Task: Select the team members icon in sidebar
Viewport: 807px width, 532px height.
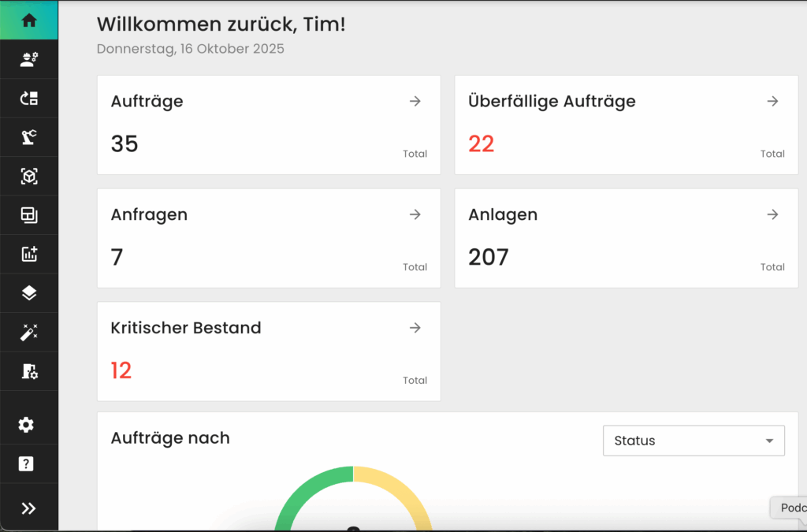Action: click(x=28, y=58)
